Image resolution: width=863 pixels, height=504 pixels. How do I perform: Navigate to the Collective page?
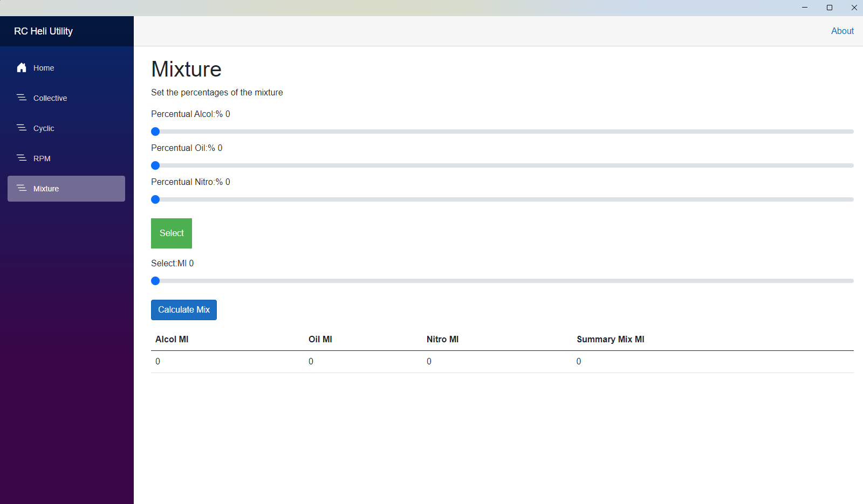[x=50, y=98]
